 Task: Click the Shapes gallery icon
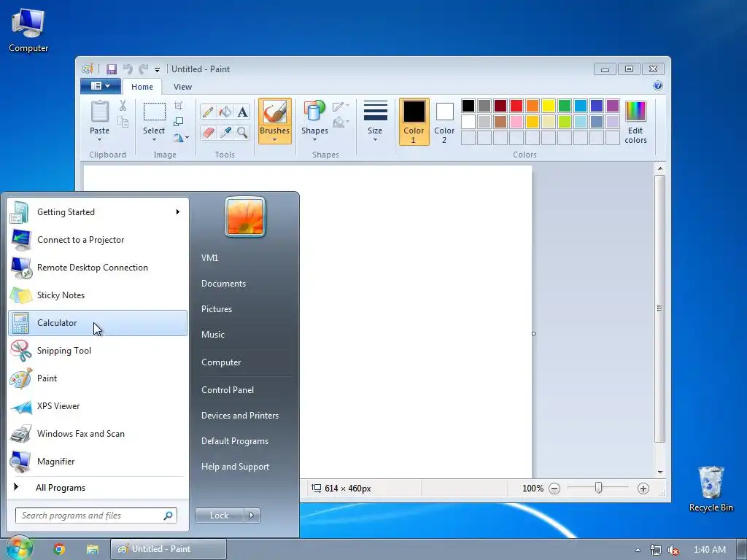coord(314,111)
